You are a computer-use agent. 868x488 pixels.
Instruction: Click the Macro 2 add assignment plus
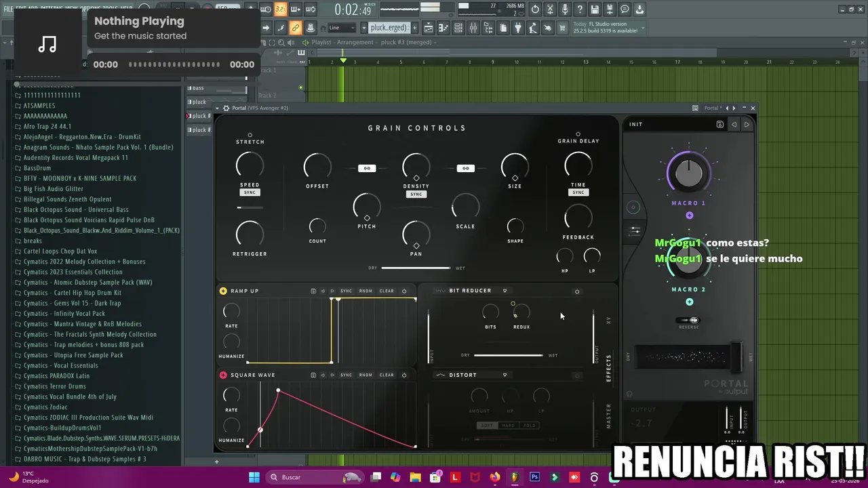(x=689, y=302)
